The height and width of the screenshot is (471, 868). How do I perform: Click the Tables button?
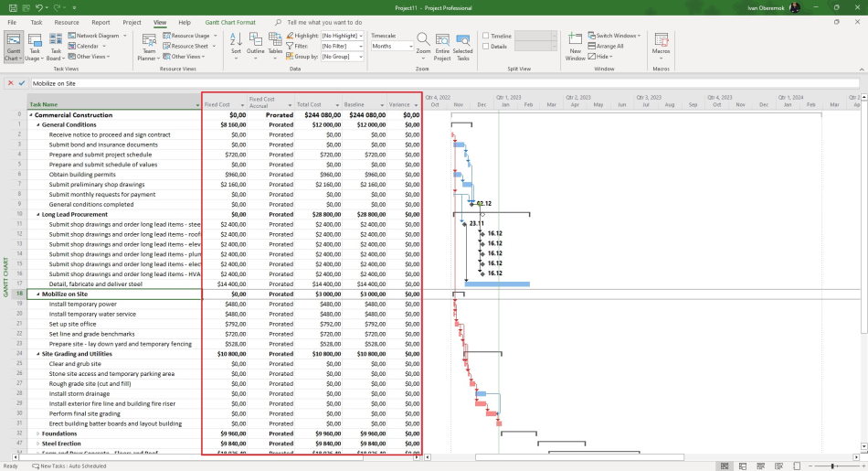coord(275,47)
